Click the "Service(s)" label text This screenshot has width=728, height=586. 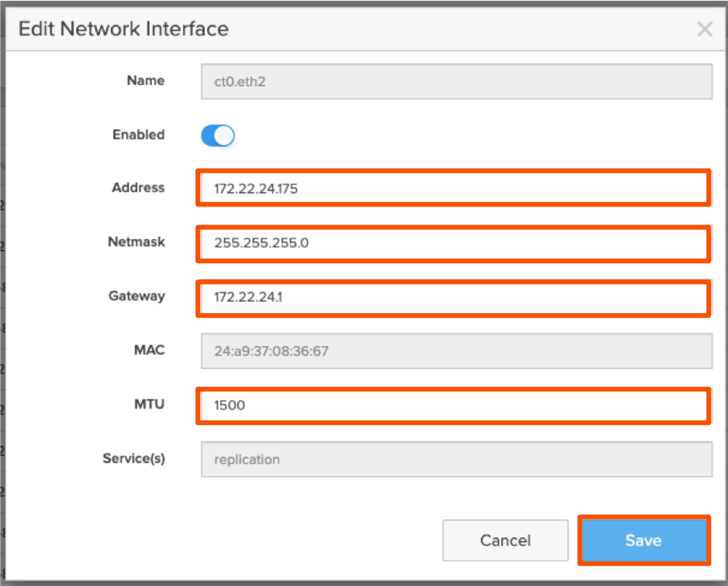[x=134, y=459]
